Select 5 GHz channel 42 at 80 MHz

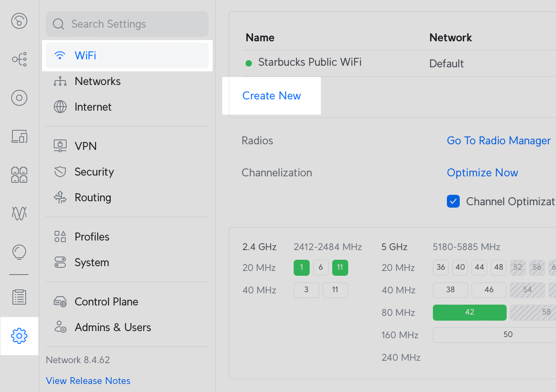pos(469,312)
